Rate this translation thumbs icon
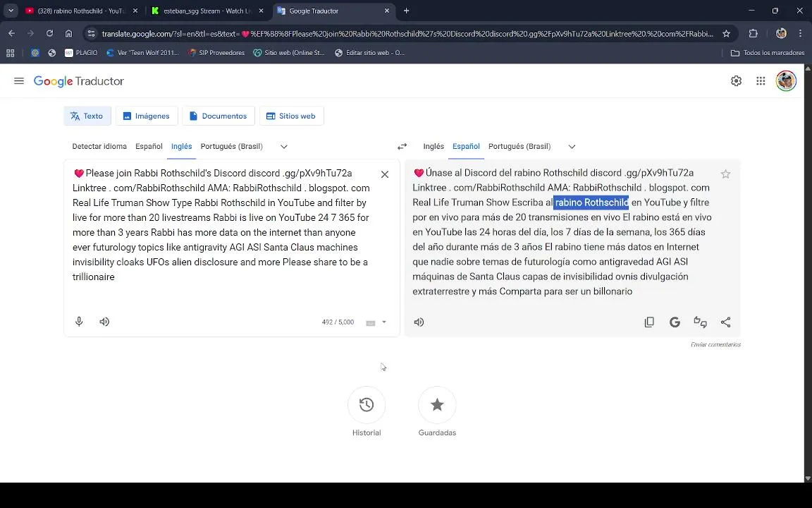812x508 pixels. tap(700, 322)
